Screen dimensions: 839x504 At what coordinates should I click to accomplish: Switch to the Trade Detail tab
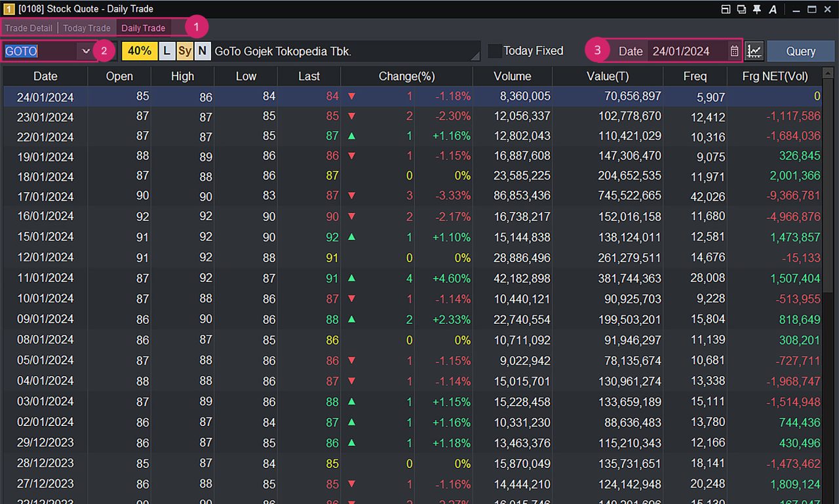click(x=29, y=28)
